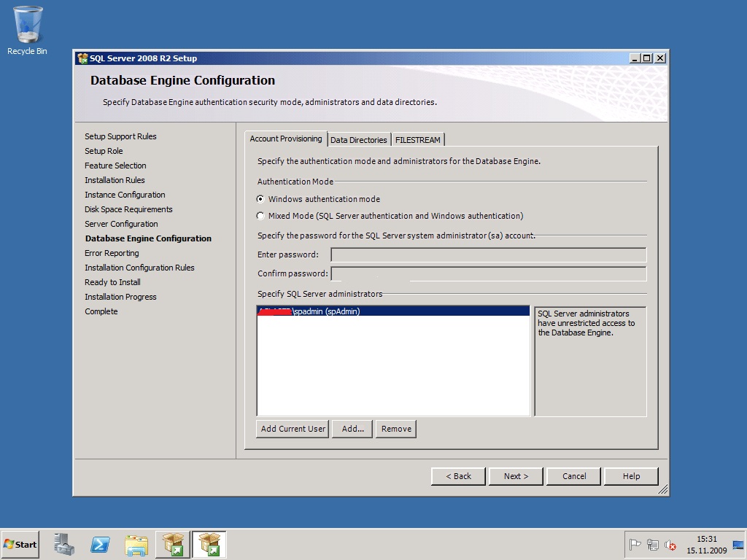The width and height of the screenshot is (747, 560).
Task: Go back with the < Back button
Action: (x=458, y=476)
